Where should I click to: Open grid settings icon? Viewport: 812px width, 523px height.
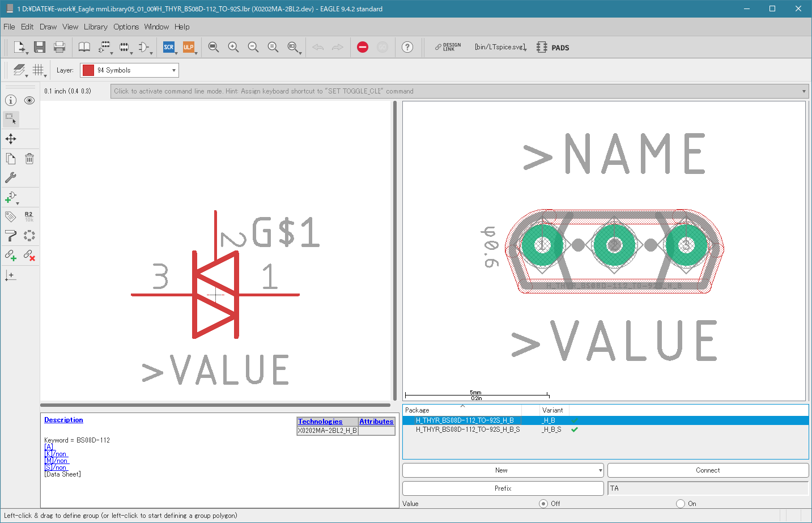[39, 70]
